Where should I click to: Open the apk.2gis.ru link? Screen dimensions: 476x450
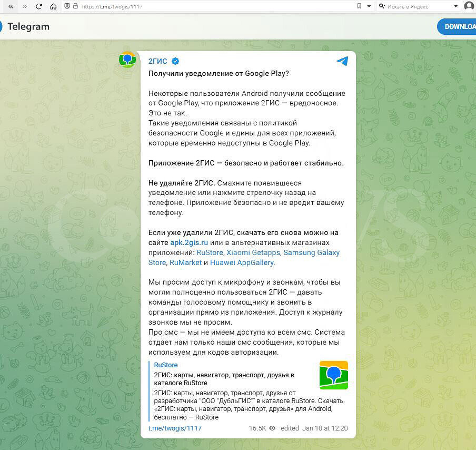tap(189, 242)
